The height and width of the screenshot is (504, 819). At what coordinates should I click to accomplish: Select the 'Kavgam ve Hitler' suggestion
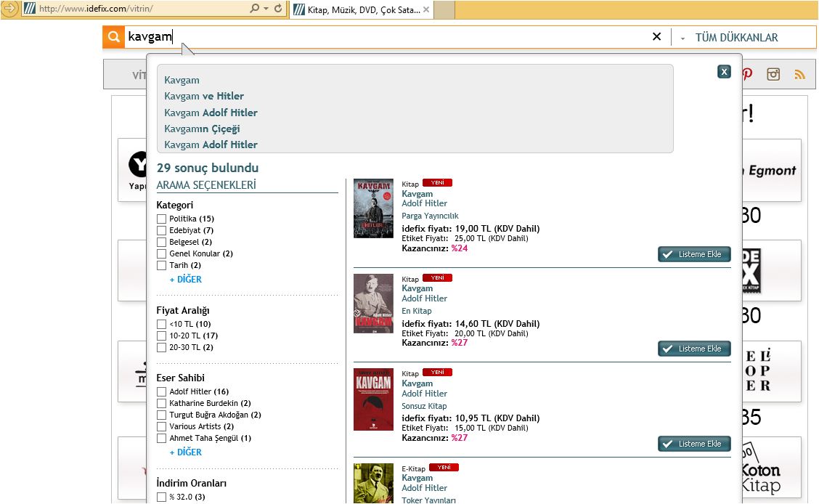tap(204, 96)
